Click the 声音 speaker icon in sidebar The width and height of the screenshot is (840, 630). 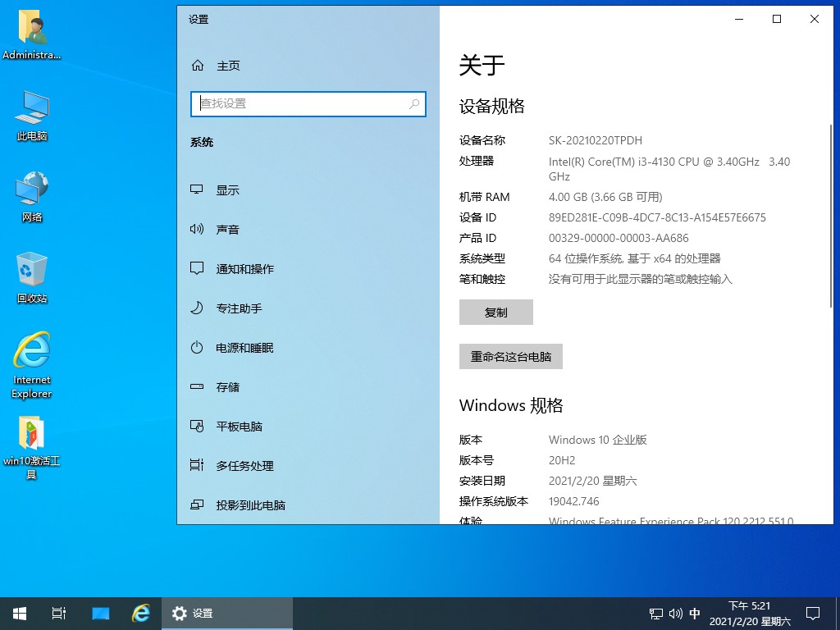click(x=197, y=230)
